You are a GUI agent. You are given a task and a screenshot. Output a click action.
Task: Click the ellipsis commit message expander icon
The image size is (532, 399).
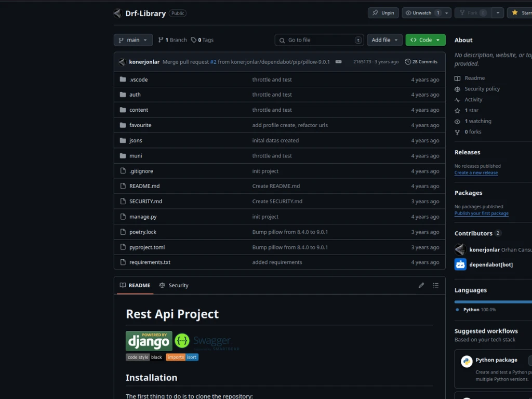(x=339, y=62)
